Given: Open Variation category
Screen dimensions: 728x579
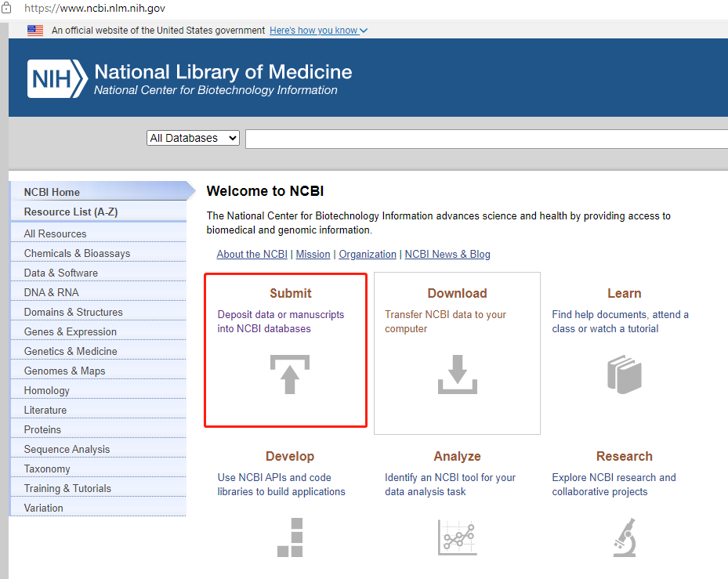Looking at the screenshot, I should (99, 508).
